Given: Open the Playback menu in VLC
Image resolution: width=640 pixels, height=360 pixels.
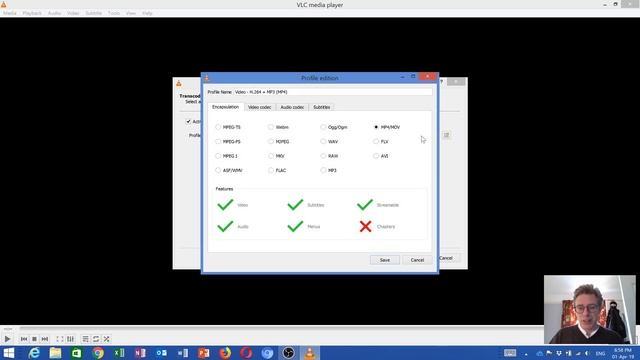Looking at the screenshot, I should (32, 13).
